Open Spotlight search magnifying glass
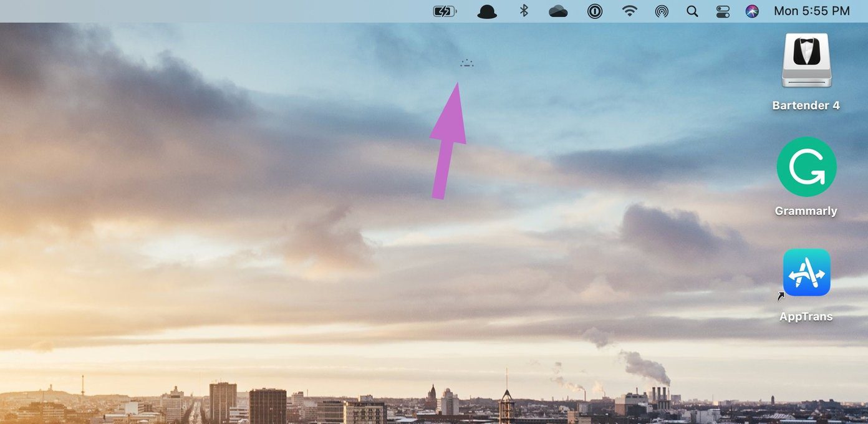Viewport: 868px width, 424px height. [692, 11]
